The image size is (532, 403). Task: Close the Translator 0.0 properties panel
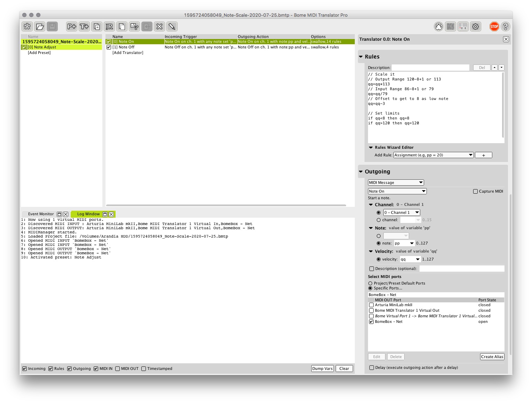506,39
